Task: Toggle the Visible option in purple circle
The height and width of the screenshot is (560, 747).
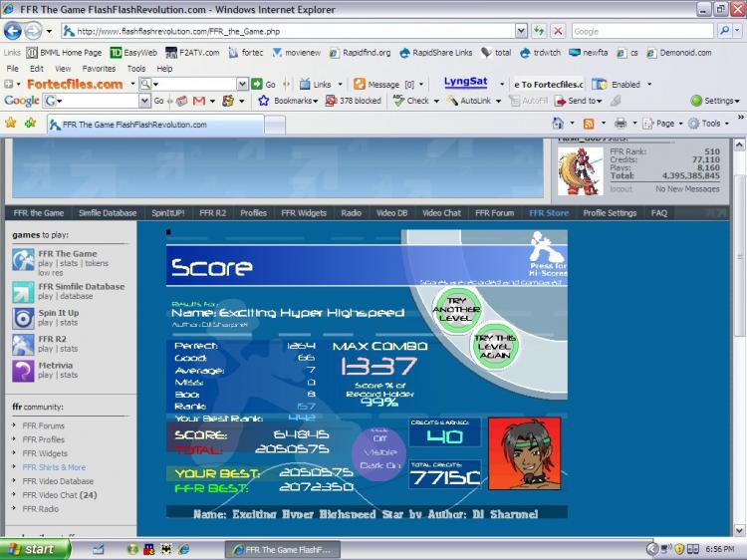Action: pos(378,451)
